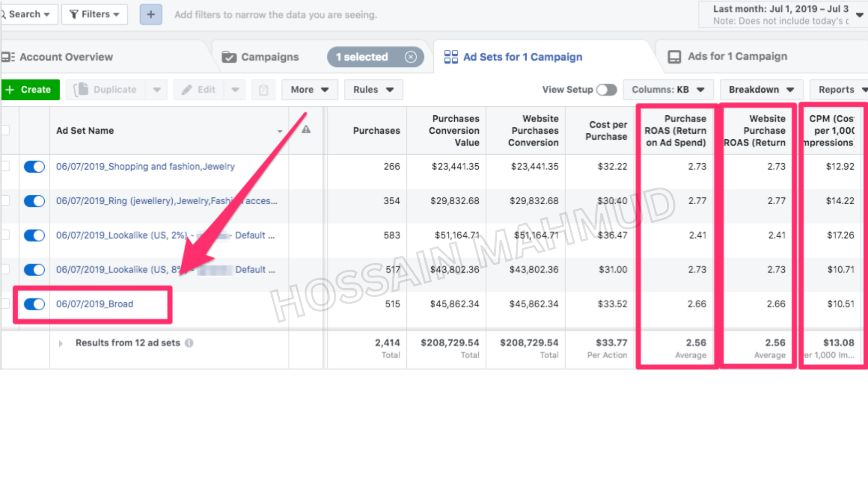Open the Edit dropdown arrow
The image size is (868, 488).
[x=235, y=90]
